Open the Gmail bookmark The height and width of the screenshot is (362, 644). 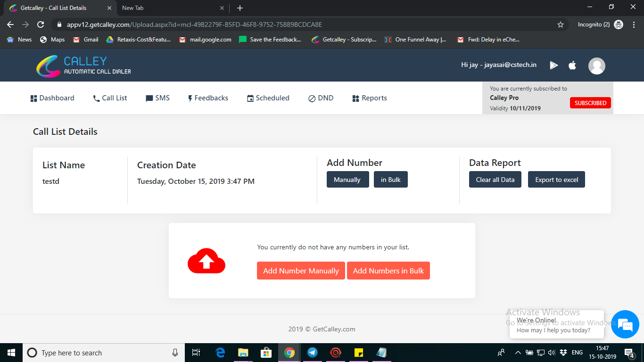[x=85, y=40]
